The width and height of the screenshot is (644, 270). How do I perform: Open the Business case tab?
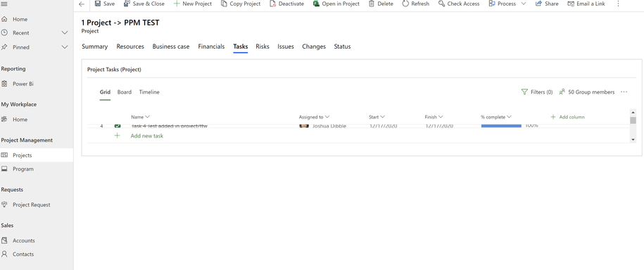click(171, 47)
